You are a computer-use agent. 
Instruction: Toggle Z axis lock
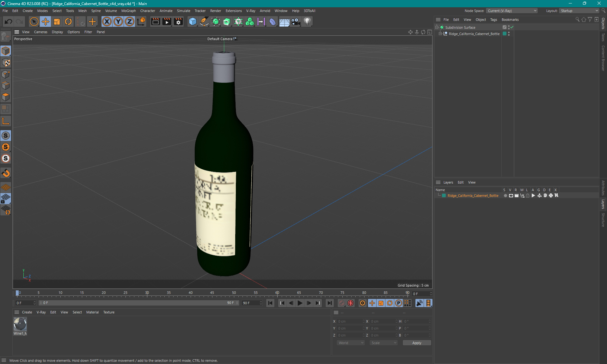(130, 21)
